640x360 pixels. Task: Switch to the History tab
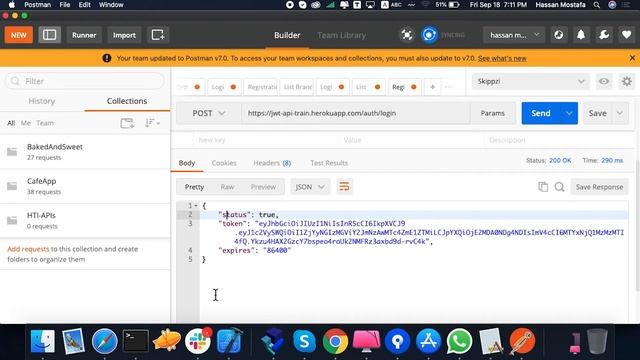42,101
